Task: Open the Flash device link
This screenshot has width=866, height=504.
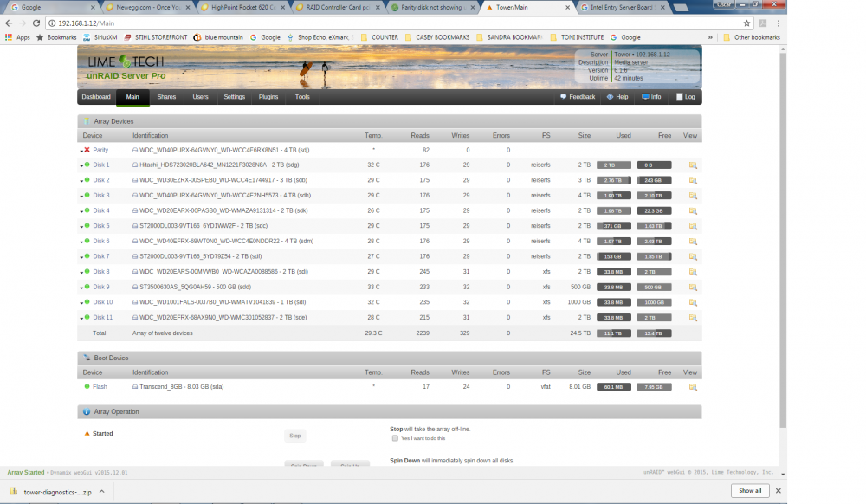Action: (100, 387)
